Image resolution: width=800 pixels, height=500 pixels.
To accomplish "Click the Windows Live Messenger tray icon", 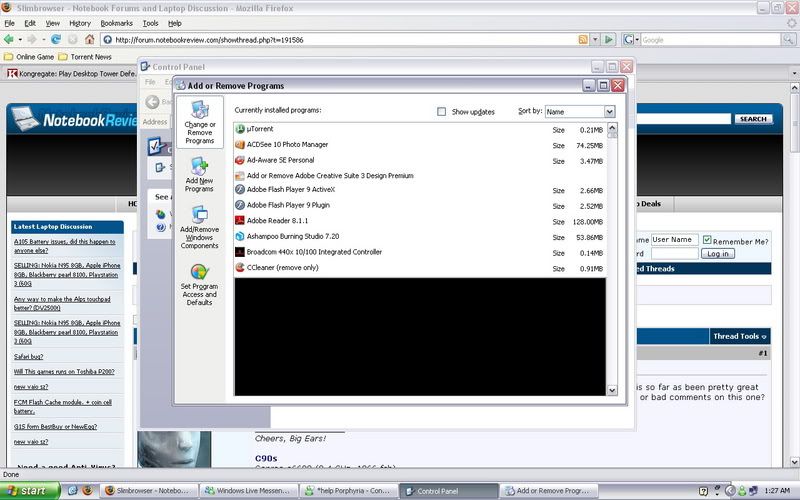I will 741,491.
